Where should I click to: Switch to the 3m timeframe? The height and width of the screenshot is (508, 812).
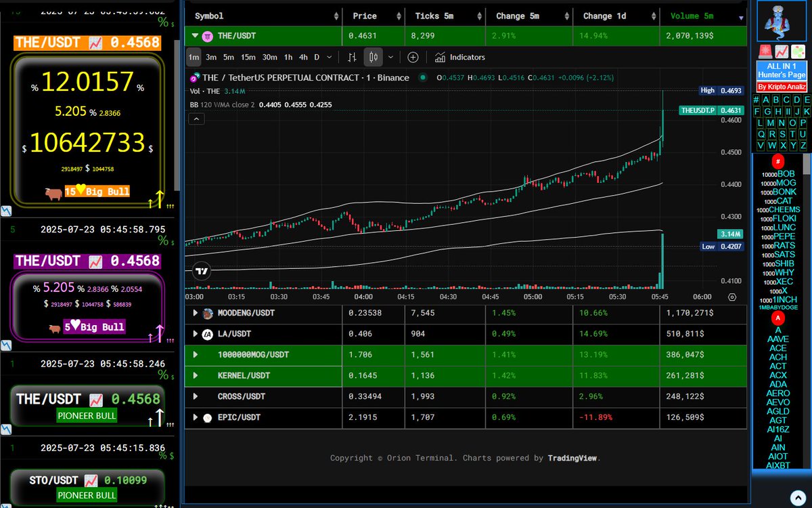click(211, 58)
